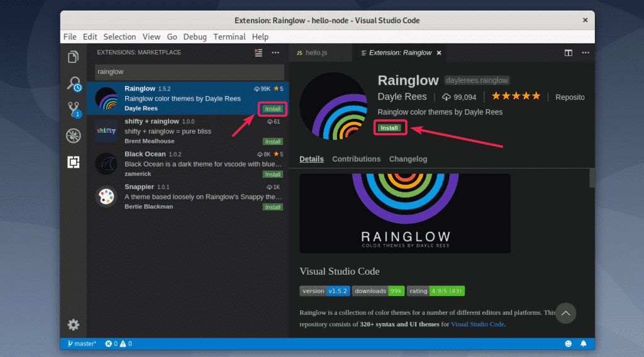The height and width of the screenshot is (357, 644).
Task: Open the Explorer view in activity bar
Action: click(x=74, y=57)
